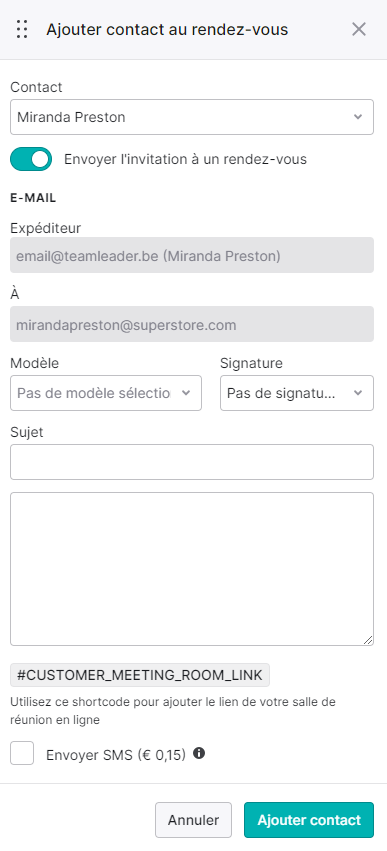Click the Annuler button

coord(193,820)
